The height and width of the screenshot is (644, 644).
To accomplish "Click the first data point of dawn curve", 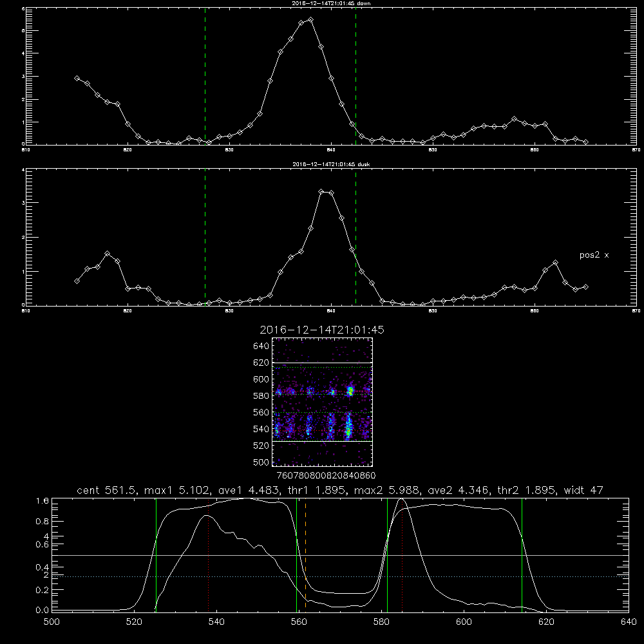I will [77, 78].
